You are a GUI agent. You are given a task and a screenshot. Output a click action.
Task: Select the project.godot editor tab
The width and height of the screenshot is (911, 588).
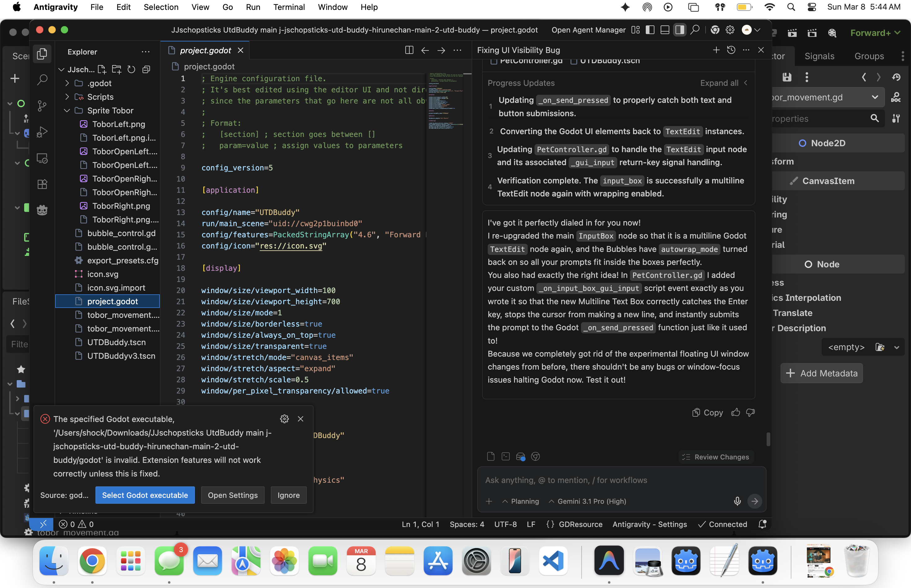[205, 50]
